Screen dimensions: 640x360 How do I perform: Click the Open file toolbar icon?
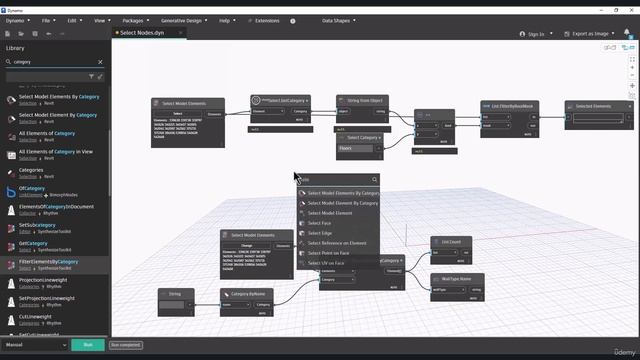tap(21, 34)
